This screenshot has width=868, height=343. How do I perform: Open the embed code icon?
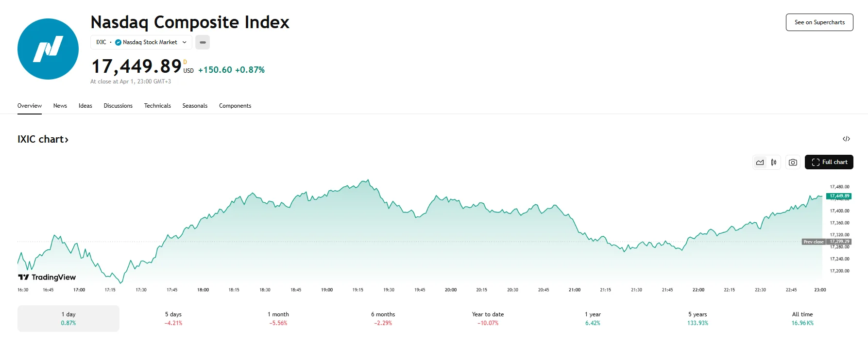847,139
